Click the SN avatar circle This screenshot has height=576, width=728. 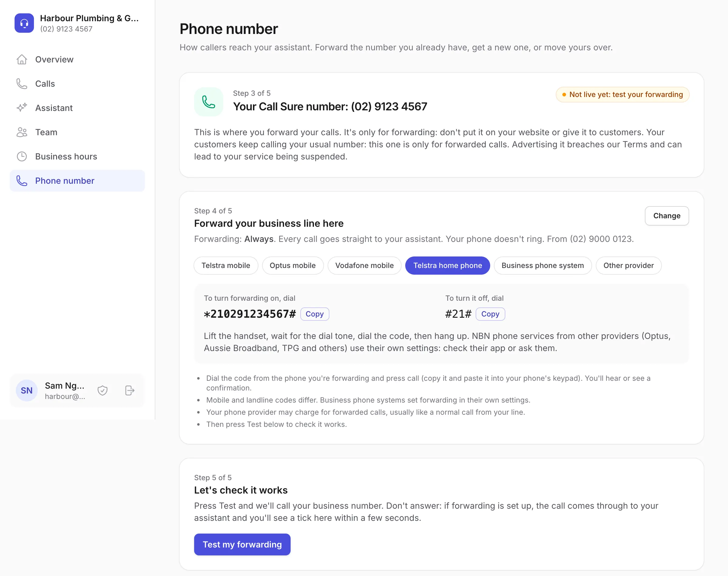point(27,390)
